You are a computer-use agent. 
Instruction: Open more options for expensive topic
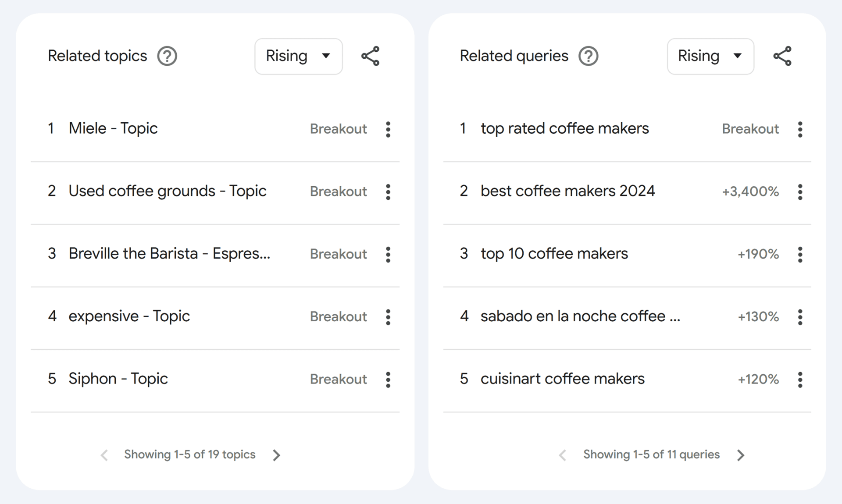(388, 317)
